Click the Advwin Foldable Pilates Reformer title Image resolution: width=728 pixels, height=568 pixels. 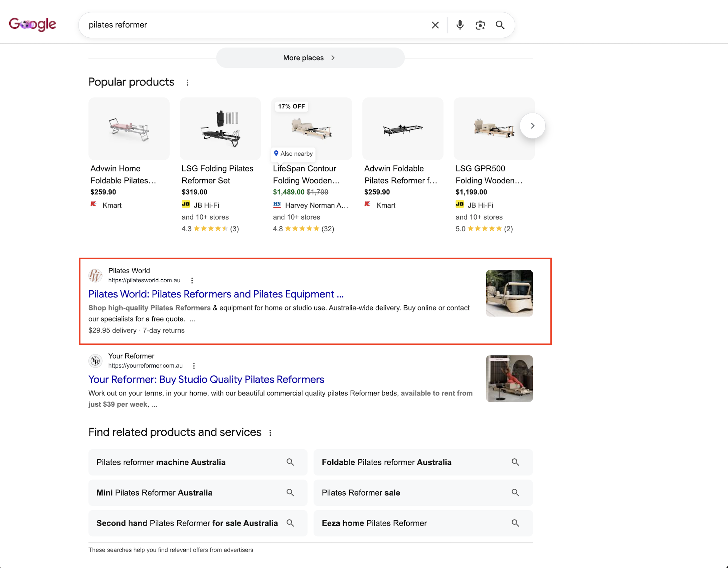click(400, 174)
